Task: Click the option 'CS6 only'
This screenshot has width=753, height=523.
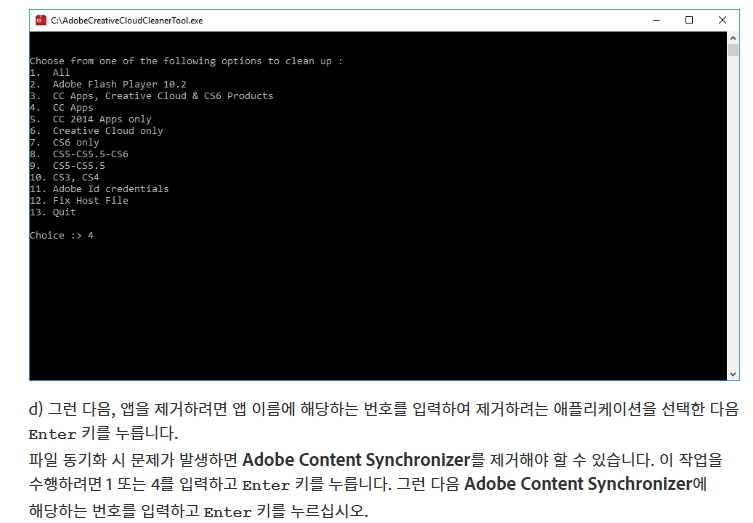Action: click(x=76, y=143)
